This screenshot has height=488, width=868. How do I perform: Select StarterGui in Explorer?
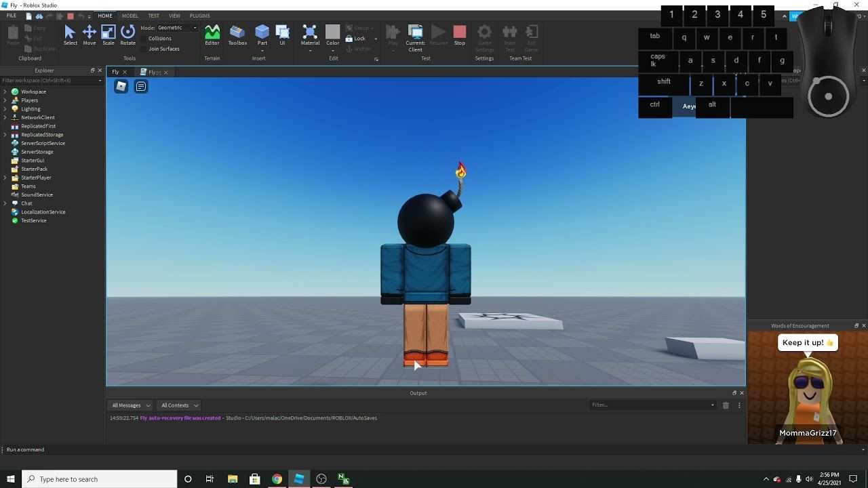coord(33,161)
